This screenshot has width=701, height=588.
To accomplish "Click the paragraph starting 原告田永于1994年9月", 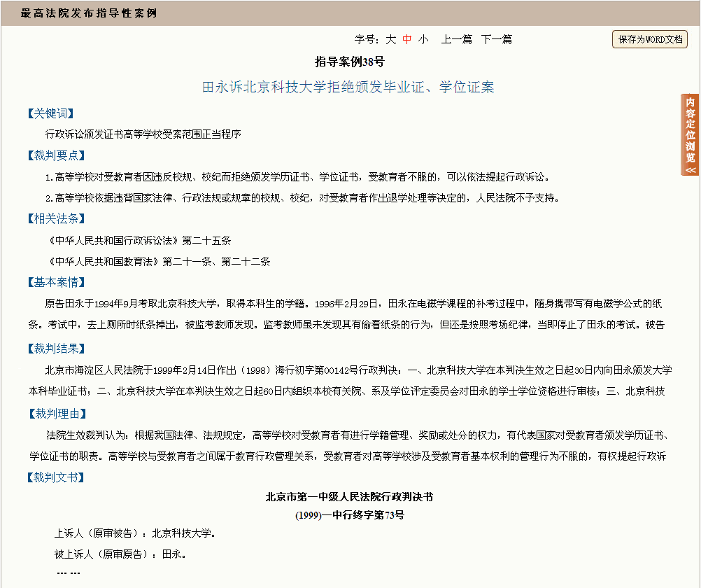I will tap(346, 314).
